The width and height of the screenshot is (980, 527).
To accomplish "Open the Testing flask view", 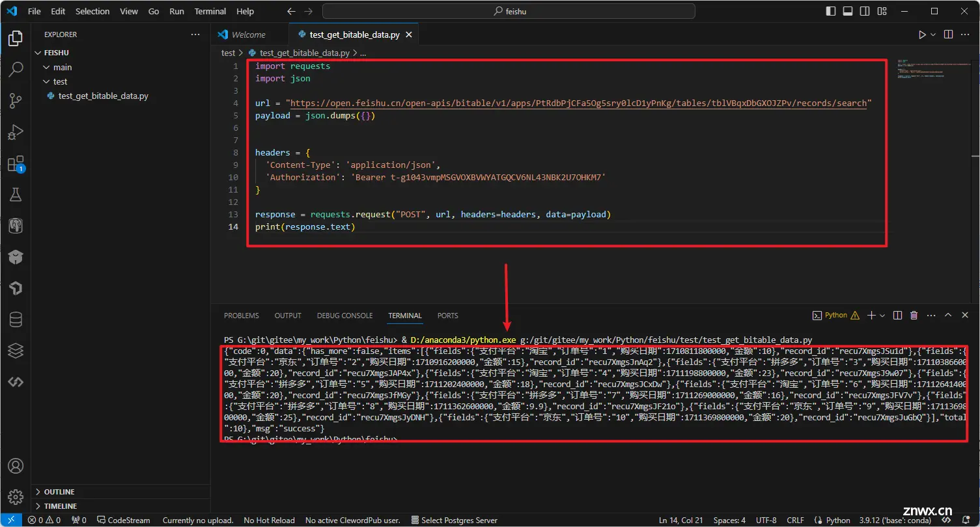I will pyautogui.click(x=16, y=194).
